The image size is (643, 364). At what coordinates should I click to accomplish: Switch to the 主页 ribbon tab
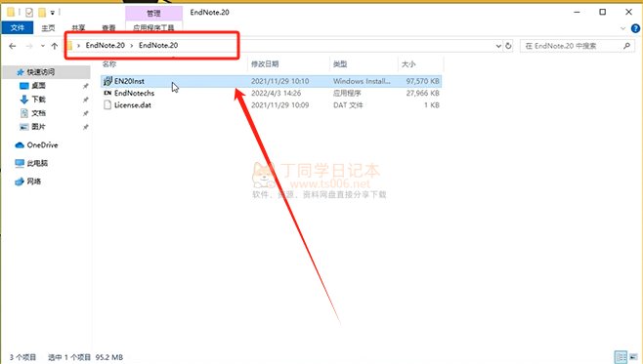coord(48,28)
